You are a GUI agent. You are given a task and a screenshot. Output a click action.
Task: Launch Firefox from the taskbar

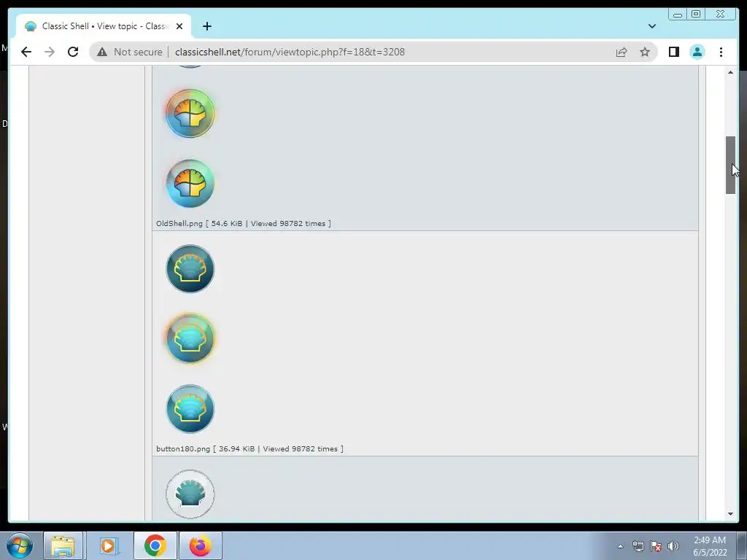(200, 545)
